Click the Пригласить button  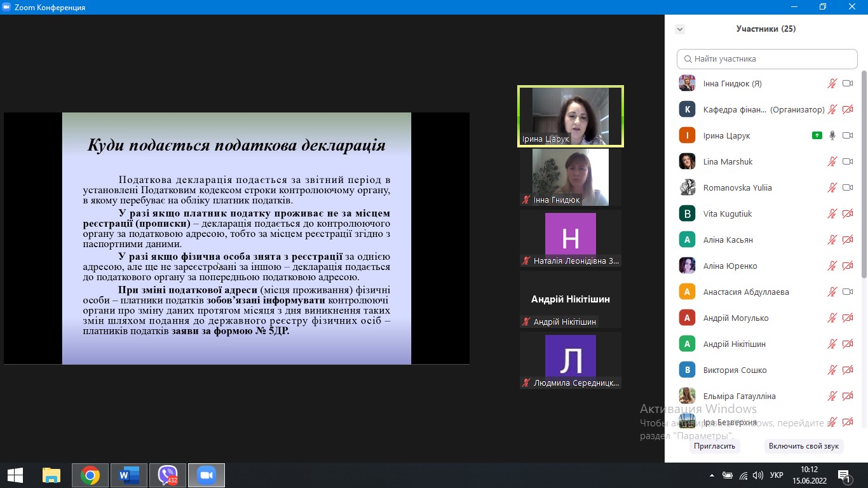(714, 446)
